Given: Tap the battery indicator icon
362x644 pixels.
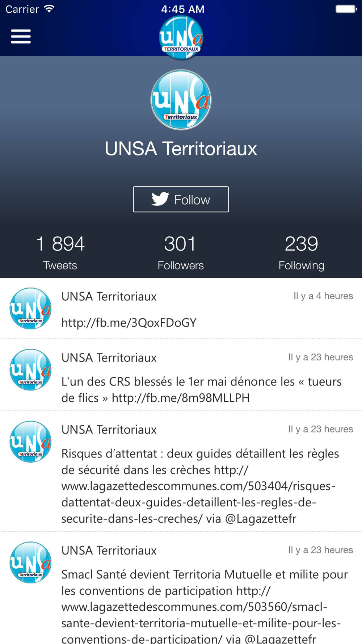Looking at the screenshot, I should (346, 9).
